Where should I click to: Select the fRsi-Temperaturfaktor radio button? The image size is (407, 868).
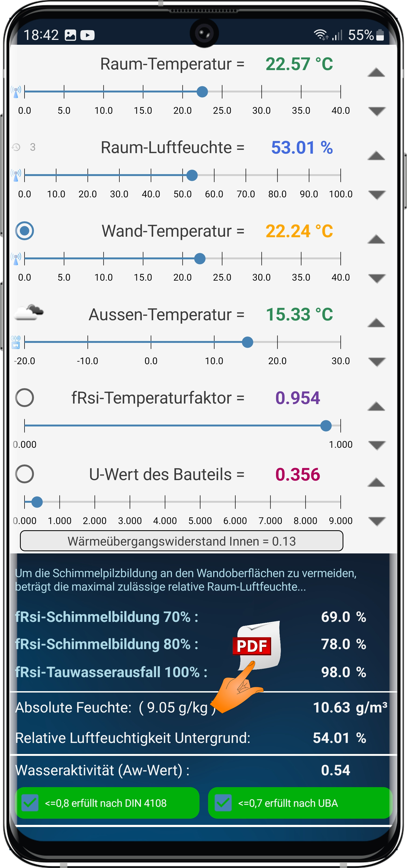tap(25, 398)
